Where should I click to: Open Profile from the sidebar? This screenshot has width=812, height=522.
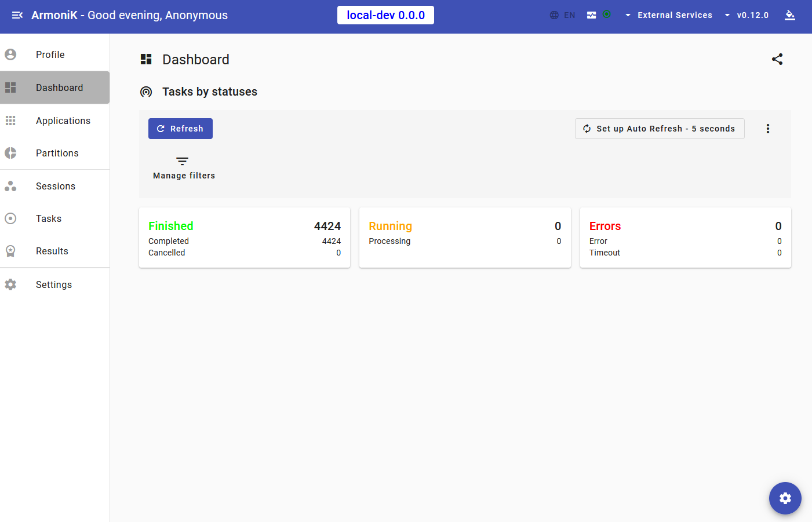[x=50, y=54]
